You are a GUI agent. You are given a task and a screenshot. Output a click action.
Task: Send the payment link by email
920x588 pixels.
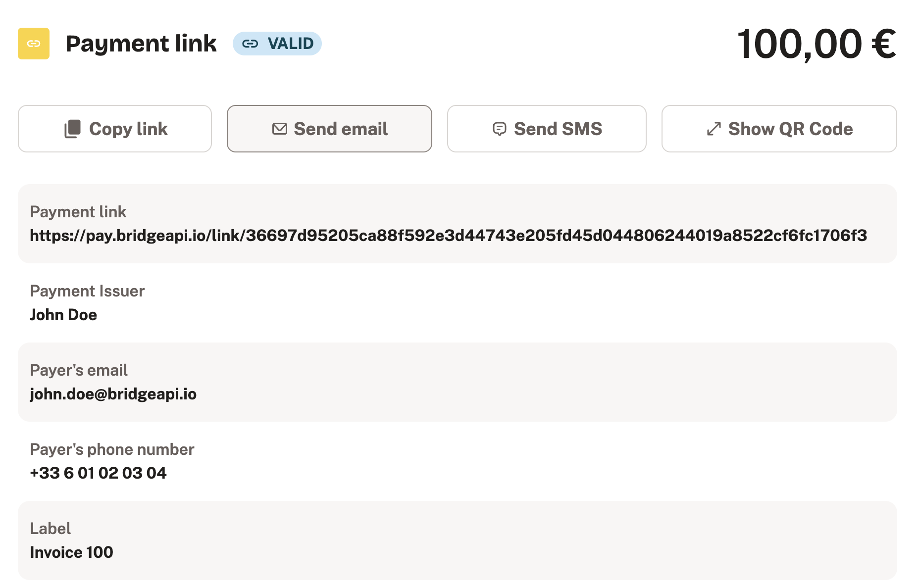[x=329, y=129]
